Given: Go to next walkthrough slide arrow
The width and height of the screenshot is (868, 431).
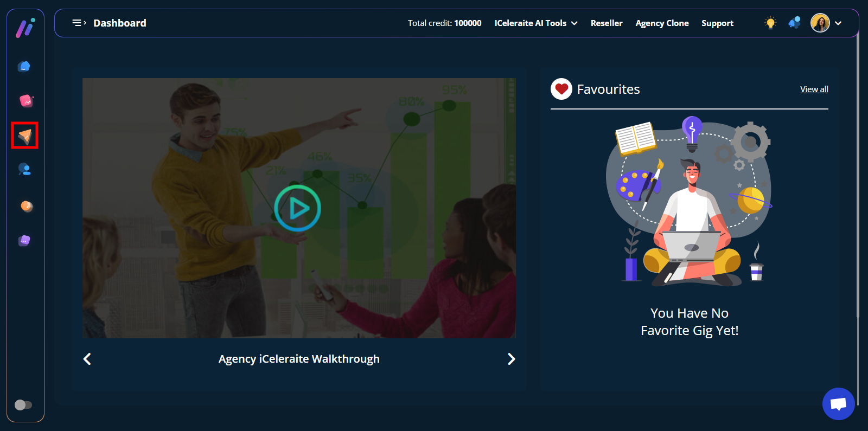Looking at the screenshot, I should (x=511, y=359).
